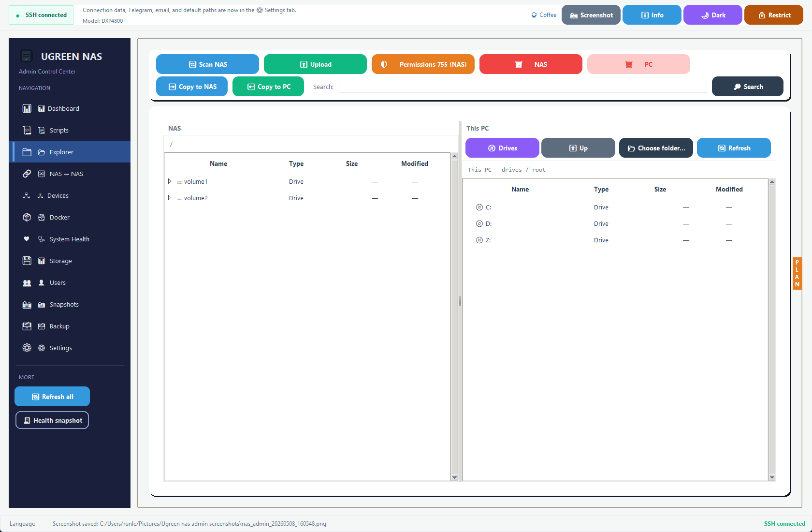
Task: Click the SSH connected status badge
Action: 41,15
